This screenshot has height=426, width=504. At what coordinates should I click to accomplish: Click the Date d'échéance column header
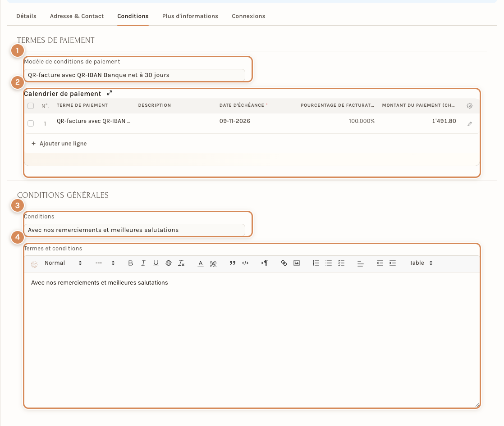point(243,105)
